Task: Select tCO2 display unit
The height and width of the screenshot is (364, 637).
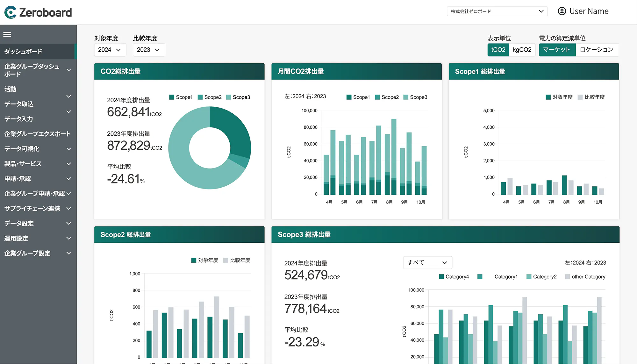Action: (498, 50)
